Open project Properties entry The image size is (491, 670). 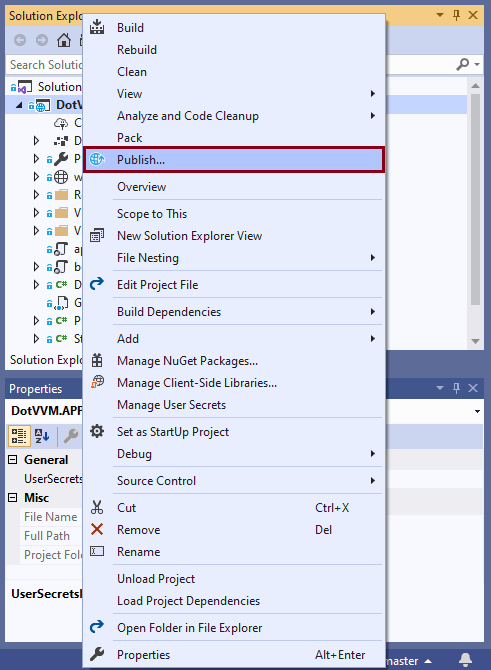[234, 655]
